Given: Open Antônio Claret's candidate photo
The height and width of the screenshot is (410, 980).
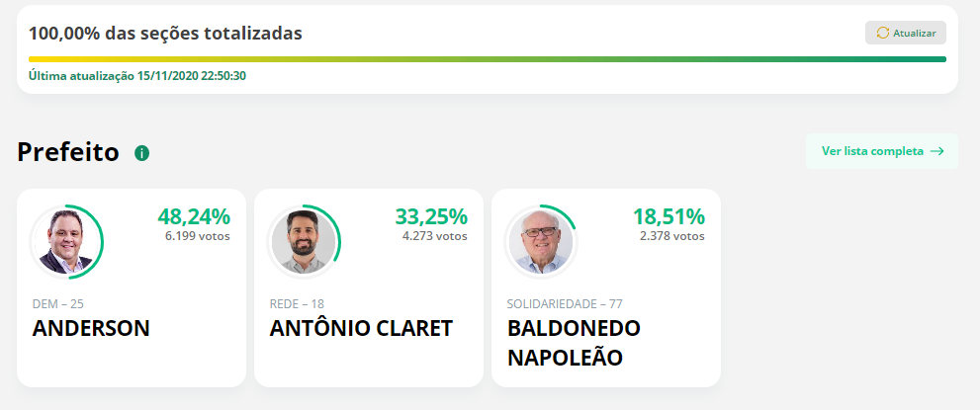Looking at the screenshot, I should [304, 241].
